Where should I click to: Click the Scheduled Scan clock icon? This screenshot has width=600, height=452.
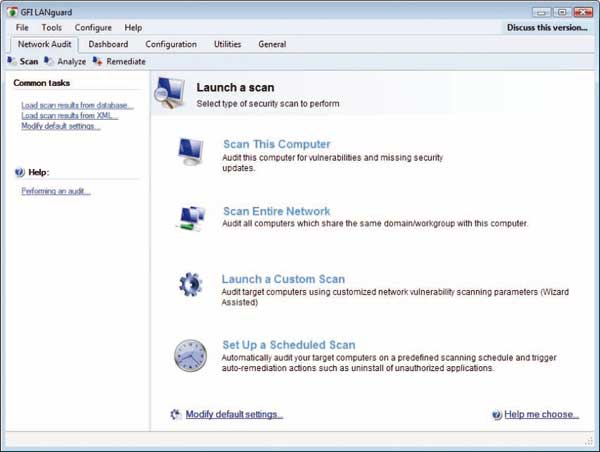click(190, 354)
